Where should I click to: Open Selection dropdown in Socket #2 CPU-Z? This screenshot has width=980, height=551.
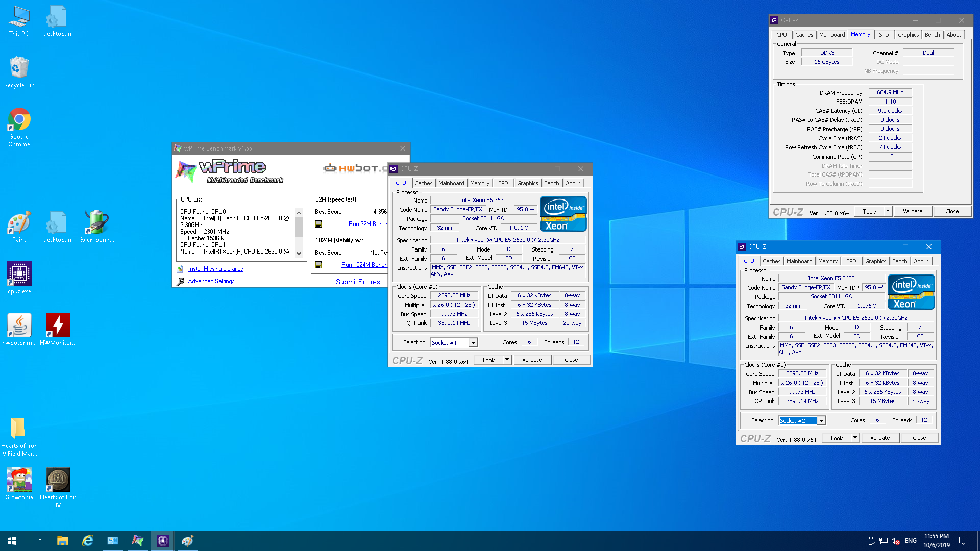click(x=821, y=421)
